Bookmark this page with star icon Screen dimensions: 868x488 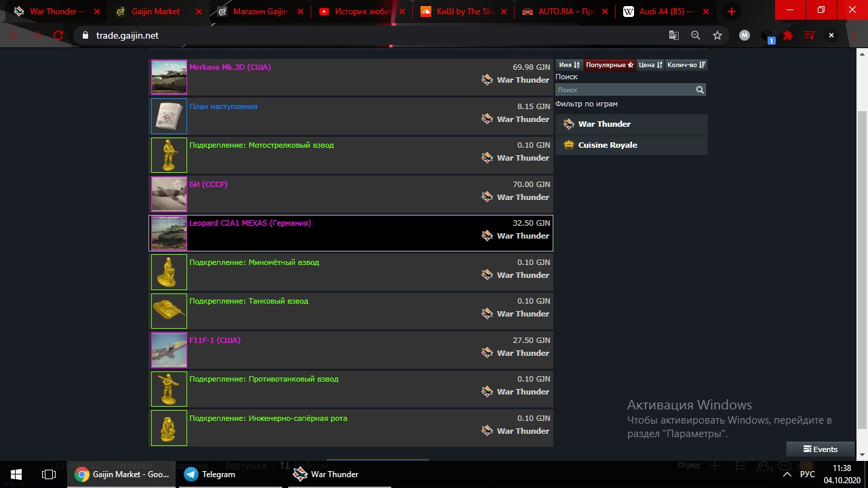pos(717,35)
